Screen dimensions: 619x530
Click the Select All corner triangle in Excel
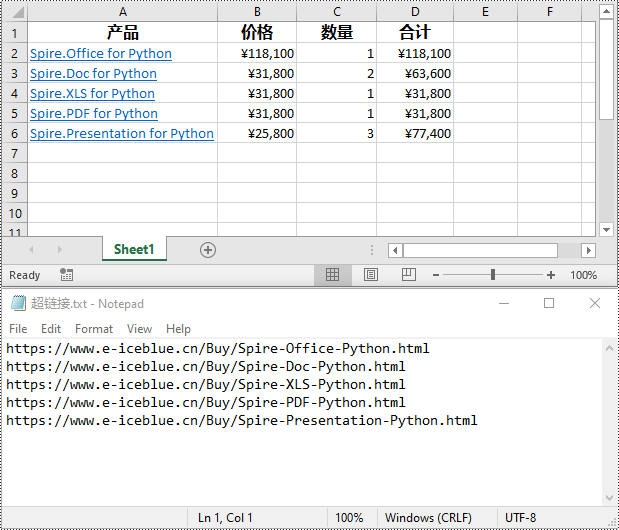click(18, 12)
